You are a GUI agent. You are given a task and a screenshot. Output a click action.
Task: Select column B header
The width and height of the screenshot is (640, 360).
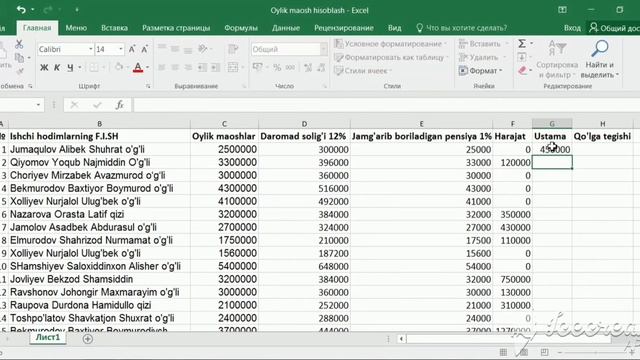(x=99, y=123)
